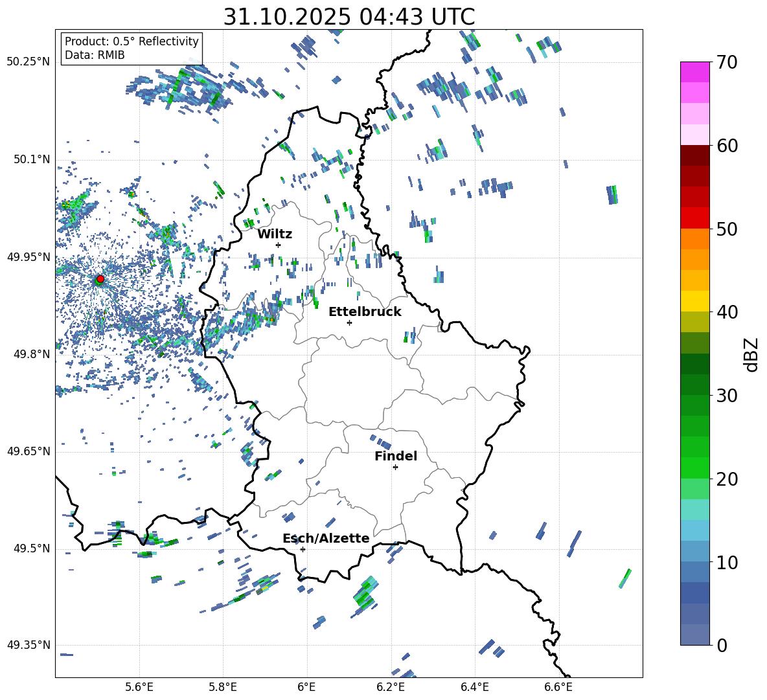Select the Ettelbruck city label

tap(365, 311)
